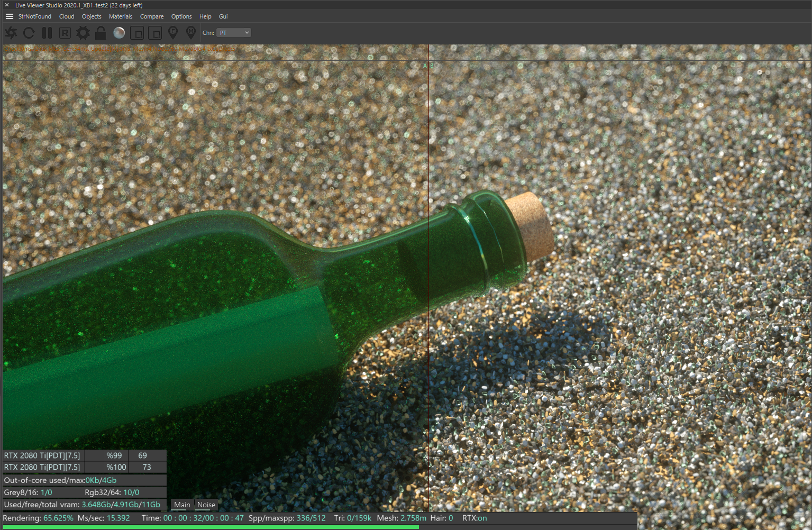Click the Tri: 0/159k status text

(x=353, y=518)
